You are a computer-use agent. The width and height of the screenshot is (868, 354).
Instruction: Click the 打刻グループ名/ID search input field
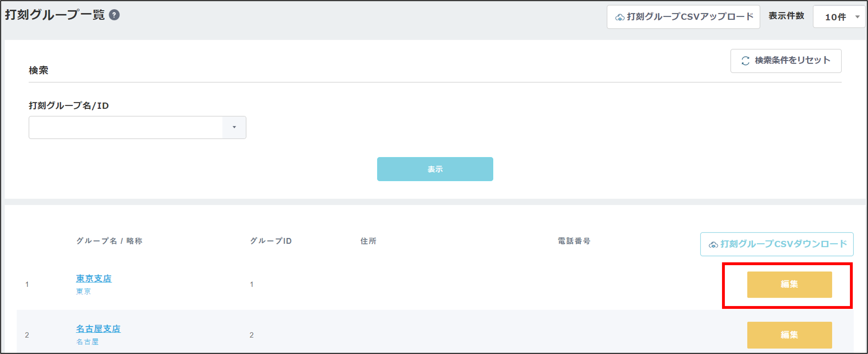point(125,127)
